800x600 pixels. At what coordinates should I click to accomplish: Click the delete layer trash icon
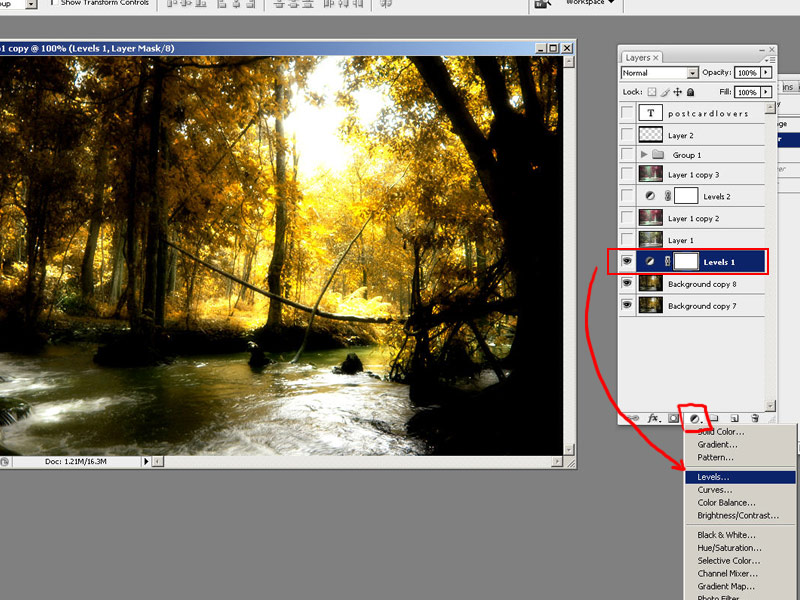pos(755,418)
